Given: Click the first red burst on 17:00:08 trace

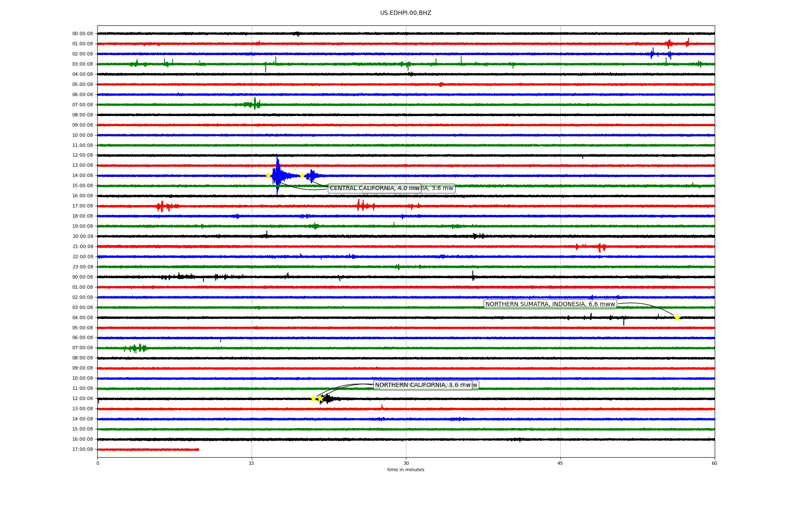Looking at the screenshot, I should (x=162, y=206).
